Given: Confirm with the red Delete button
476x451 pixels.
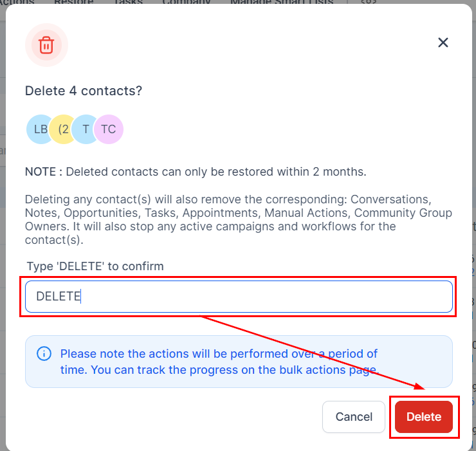Looking at the screenshot, I should (424, 417).
